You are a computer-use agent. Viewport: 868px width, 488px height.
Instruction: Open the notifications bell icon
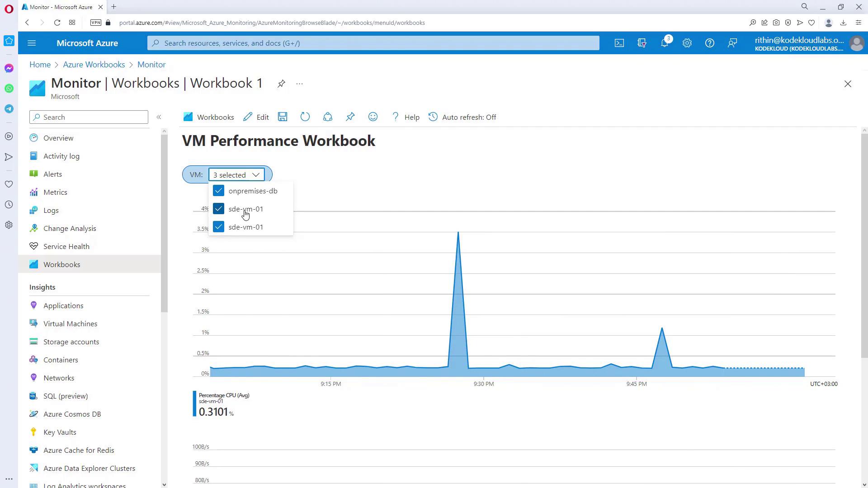click(x=665, y=43)
